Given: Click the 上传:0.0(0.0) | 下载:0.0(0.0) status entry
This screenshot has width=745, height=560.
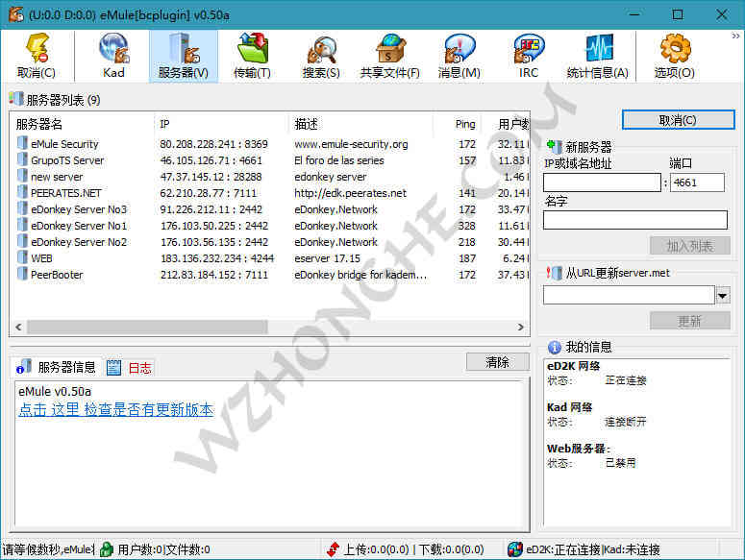Looking at the screenshot, I should tap(413, 549).
